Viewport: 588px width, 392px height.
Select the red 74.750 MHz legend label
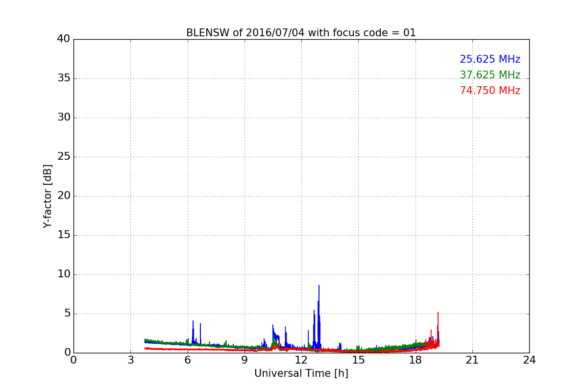pos(490,91)
